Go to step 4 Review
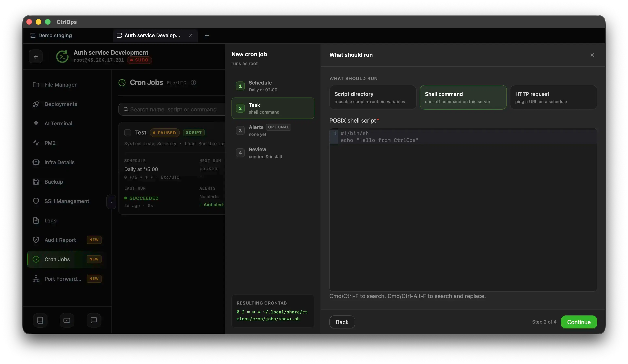Screen dimensions: 628x364 pyautogui.click(x=273, y=153)
